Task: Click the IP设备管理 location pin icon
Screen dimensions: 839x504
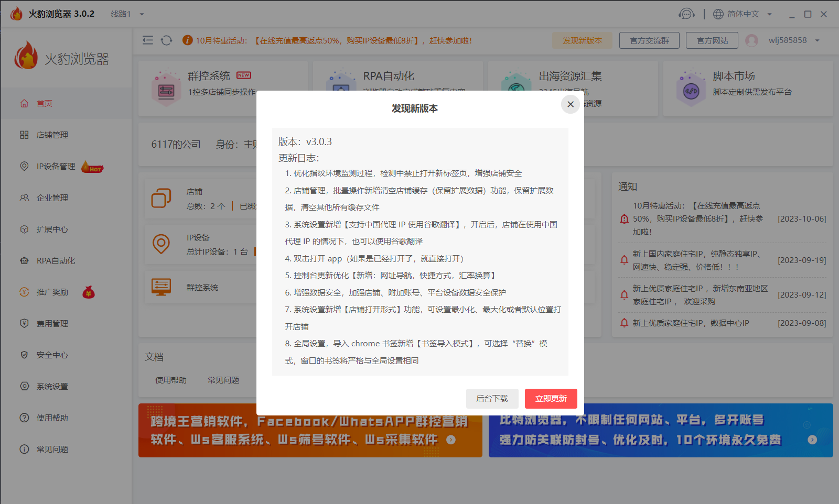Action: tap(24, 166)
